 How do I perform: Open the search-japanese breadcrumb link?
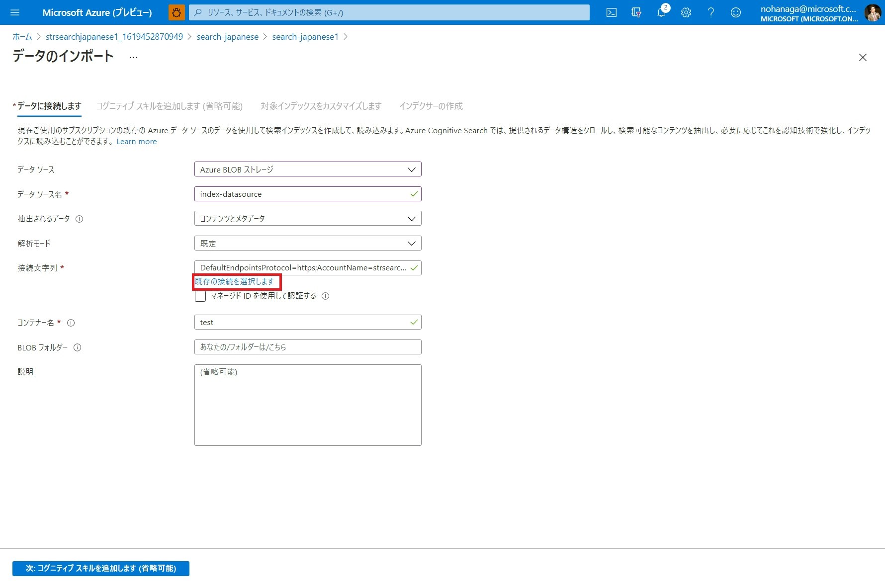[x=228, y=37]
